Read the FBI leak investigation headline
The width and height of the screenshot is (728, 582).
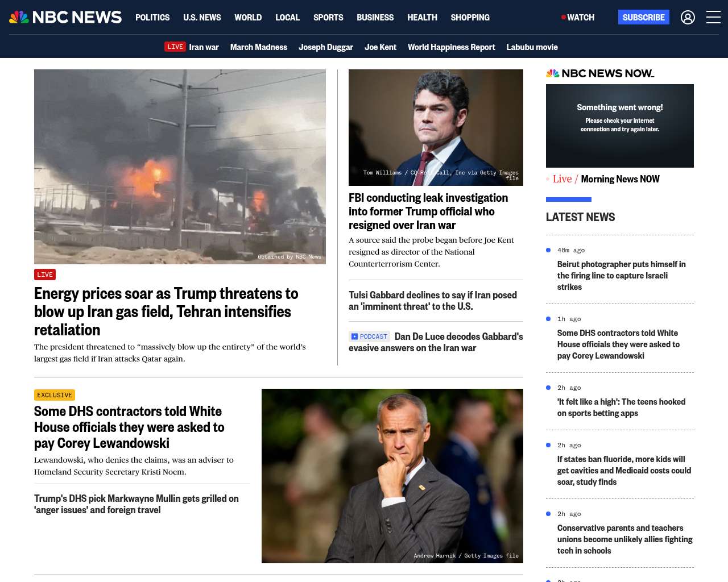coord(428,211)
